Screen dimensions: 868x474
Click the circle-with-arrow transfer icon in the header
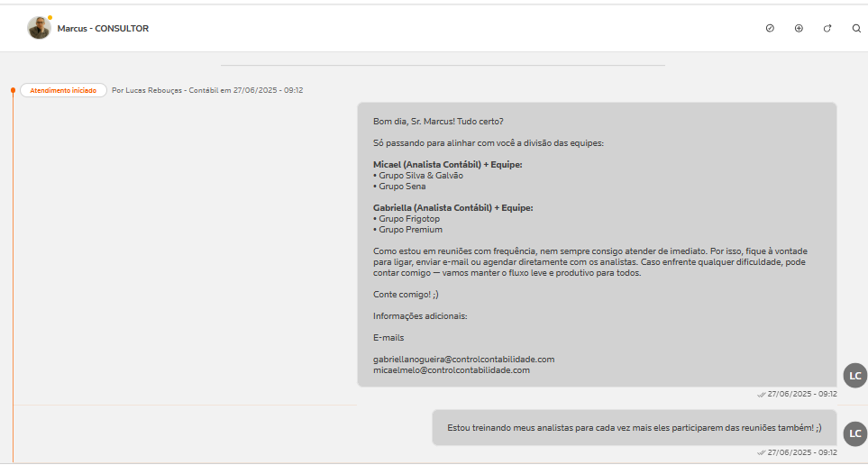tap(827, 28)
